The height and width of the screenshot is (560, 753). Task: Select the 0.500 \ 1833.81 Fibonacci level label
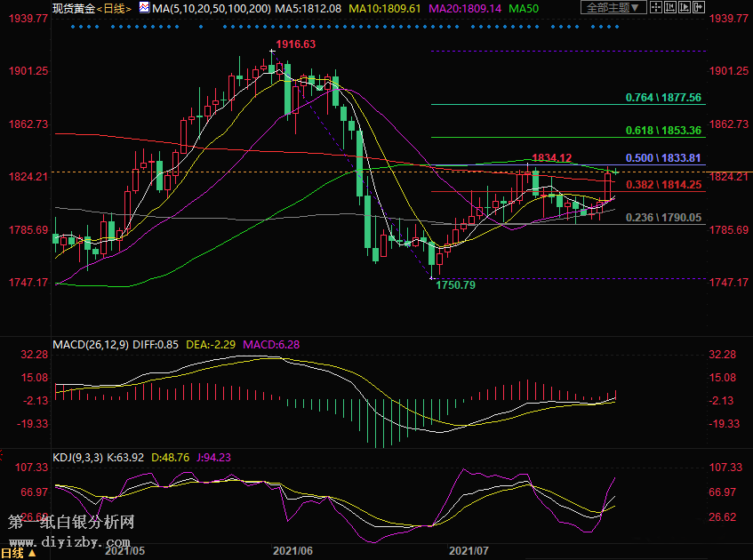click(663, 158)
